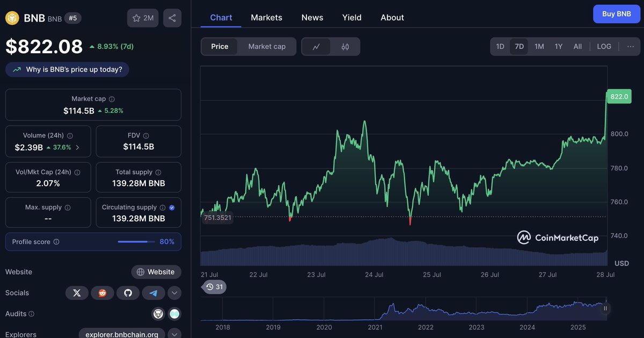Image resolution: width=644 pixels, height=338 pixels.
Task: Click the Volume (24h) info icon
Action: pos(70,136)
